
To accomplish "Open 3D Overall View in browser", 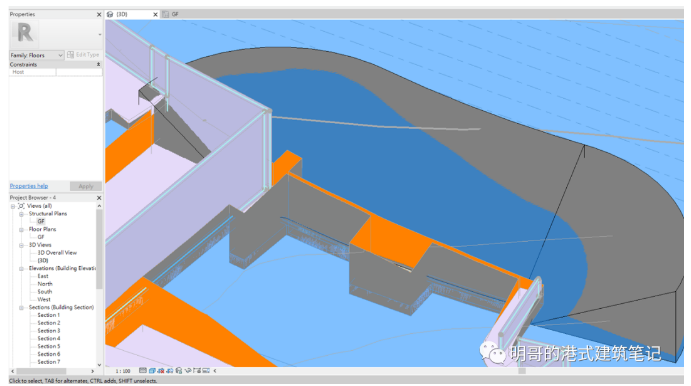I will click(x=57, y=253).
